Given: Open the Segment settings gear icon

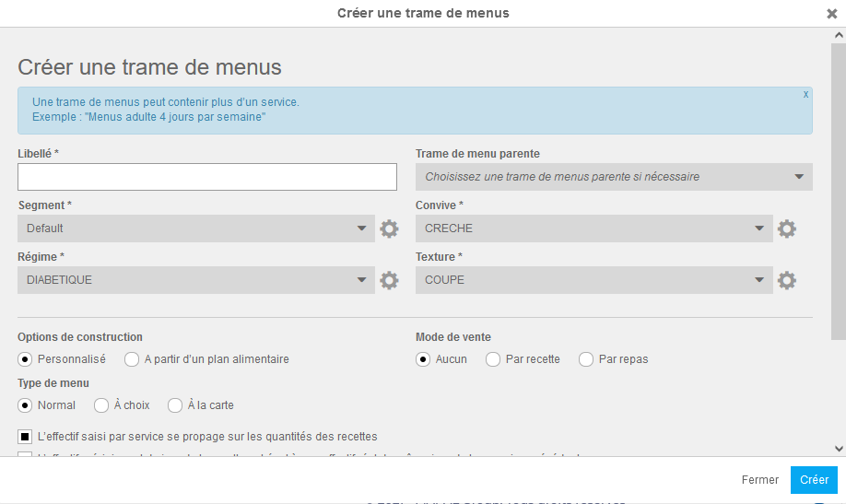Looking at the screenshot, I should 389,229.
